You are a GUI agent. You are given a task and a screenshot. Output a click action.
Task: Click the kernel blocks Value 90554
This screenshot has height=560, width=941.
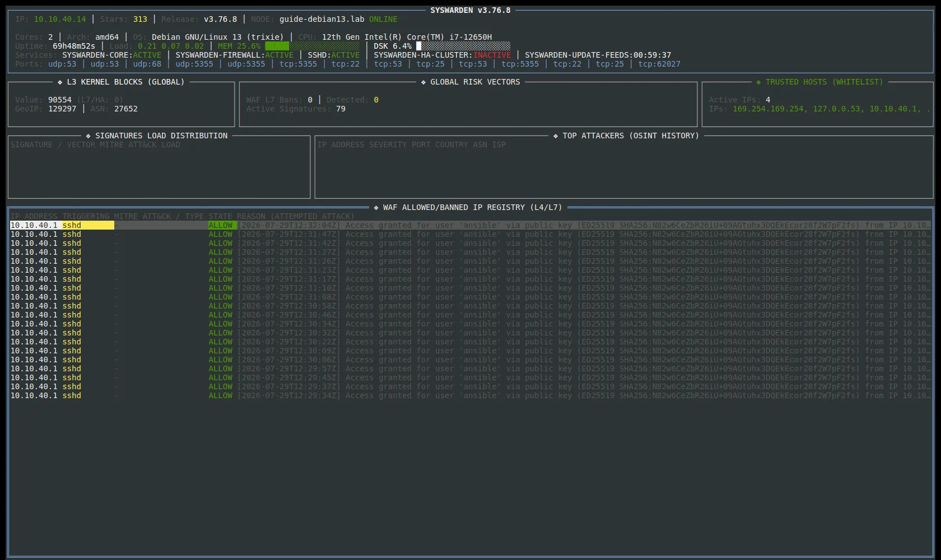pyautogui.click(x=60, y=100)
